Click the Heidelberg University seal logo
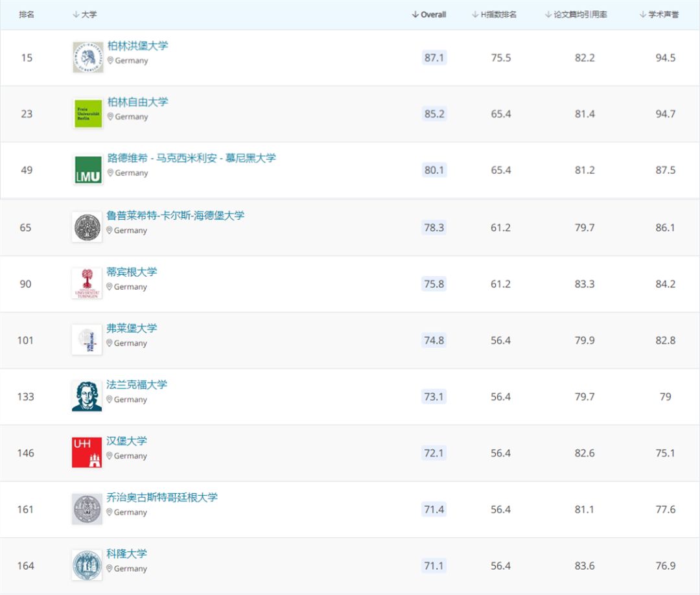Image resolution: width=700 pixels, height=595 pixels. (87, 227)
